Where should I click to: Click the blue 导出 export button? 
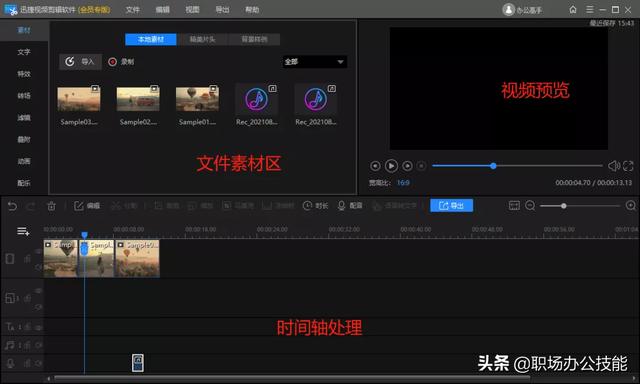tap(451, 205)
